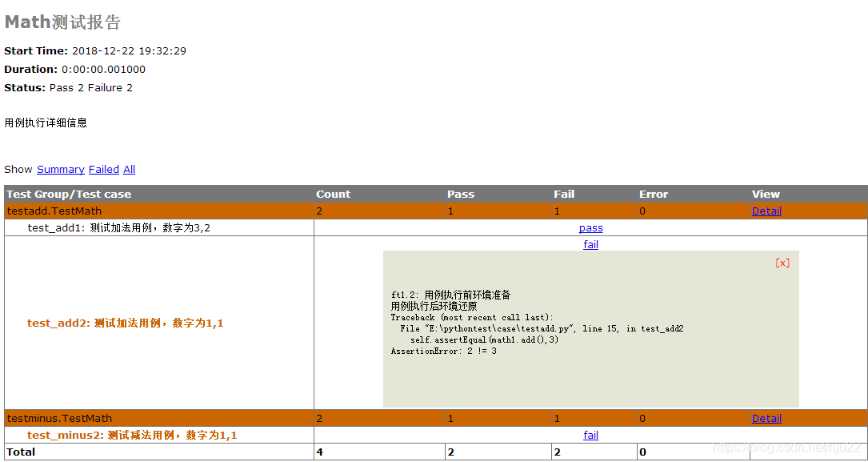This screenshot has height=462, width=868.
Task: Show only Failed test cases
Action: click(x=103, y=170)
